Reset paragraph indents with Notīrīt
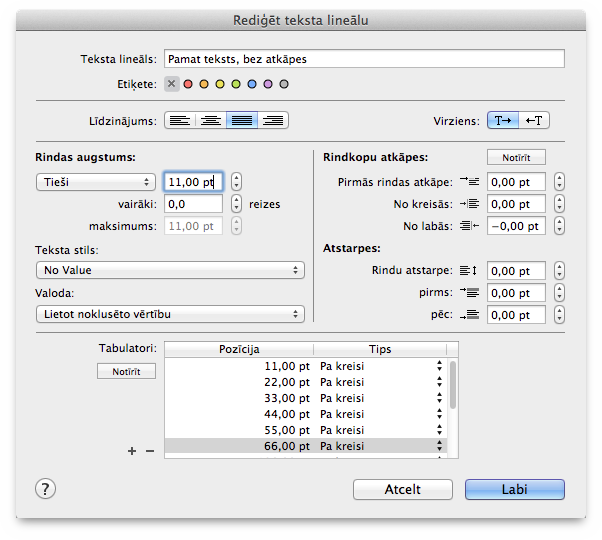The image size is (602, 540). (x=516, y=157)
